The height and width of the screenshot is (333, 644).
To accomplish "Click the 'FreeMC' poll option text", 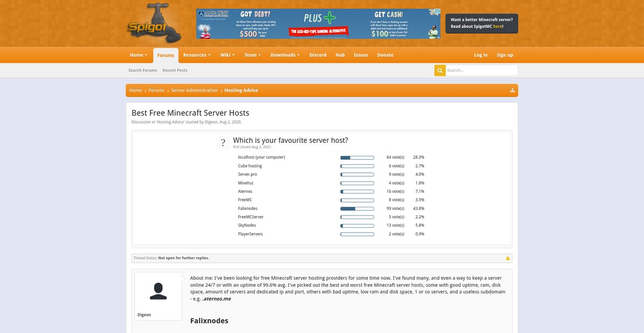I will [x=245, y=200].
